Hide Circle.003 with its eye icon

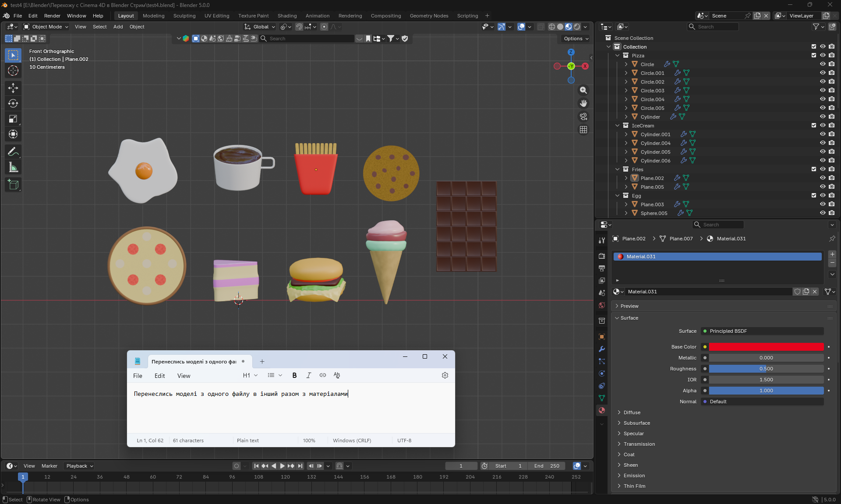[822, 90]
